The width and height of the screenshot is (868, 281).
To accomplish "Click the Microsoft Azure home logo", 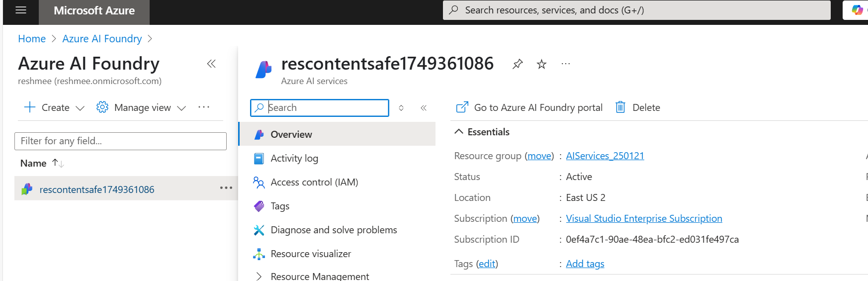I will pyautogui.click(x=94, y=10).
